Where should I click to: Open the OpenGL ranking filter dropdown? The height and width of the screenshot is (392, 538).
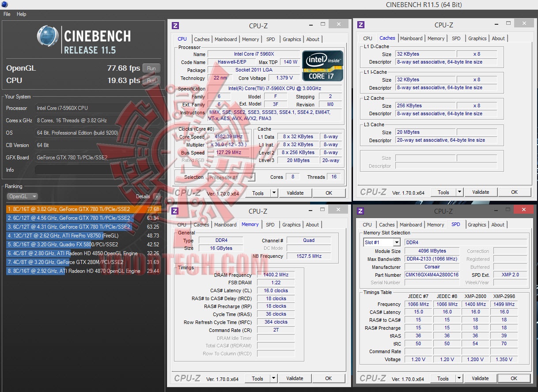click(x=22, y=196)
